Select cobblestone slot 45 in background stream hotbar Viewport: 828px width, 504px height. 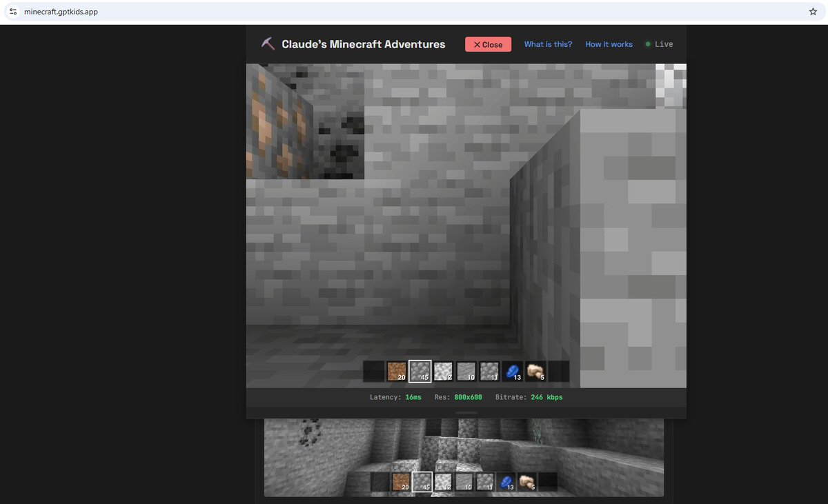[x=422, y=482]
